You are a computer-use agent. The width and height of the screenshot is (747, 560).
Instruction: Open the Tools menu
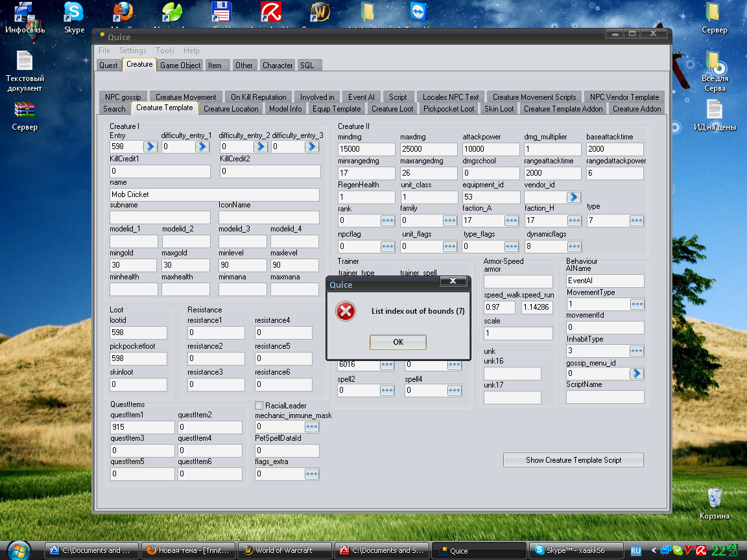(x=165, y=51)
